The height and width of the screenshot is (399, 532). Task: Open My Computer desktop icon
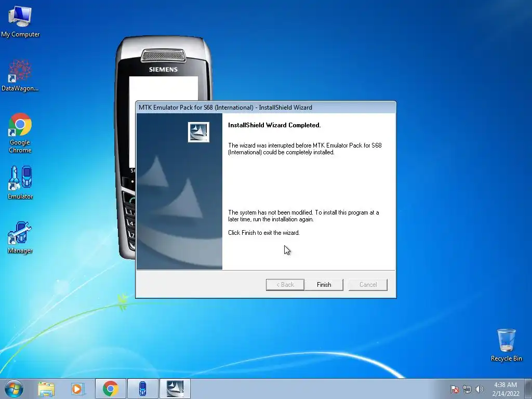20,22
